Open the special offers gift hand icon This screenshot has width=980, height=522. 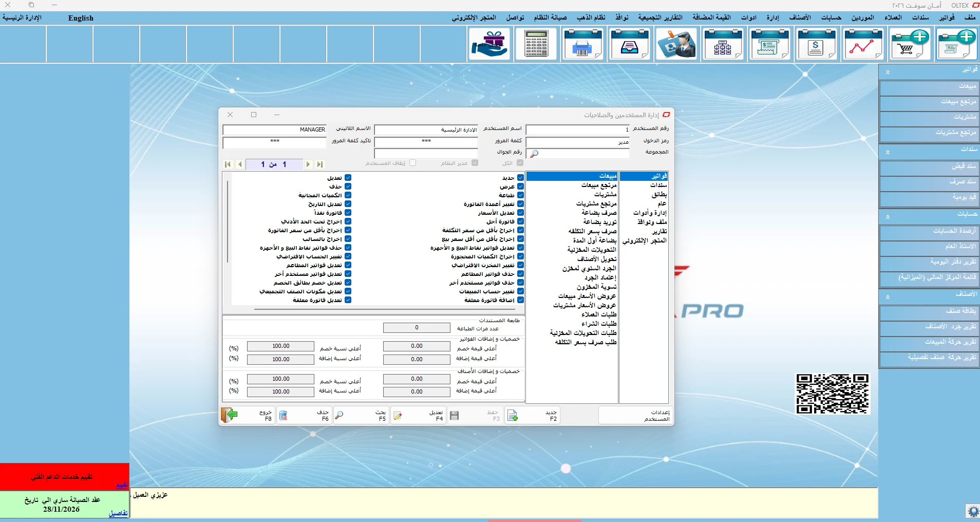coord(489,44)
